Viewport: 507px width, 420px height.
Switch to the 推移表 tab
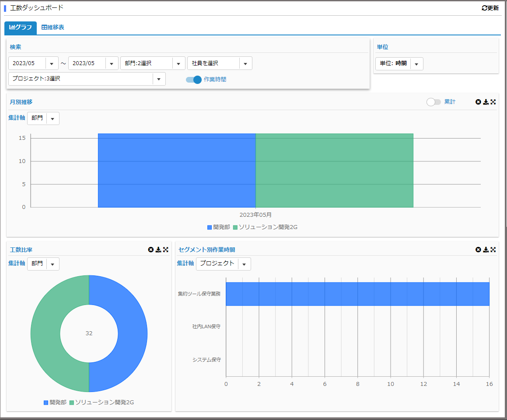(x=53, y=28)
